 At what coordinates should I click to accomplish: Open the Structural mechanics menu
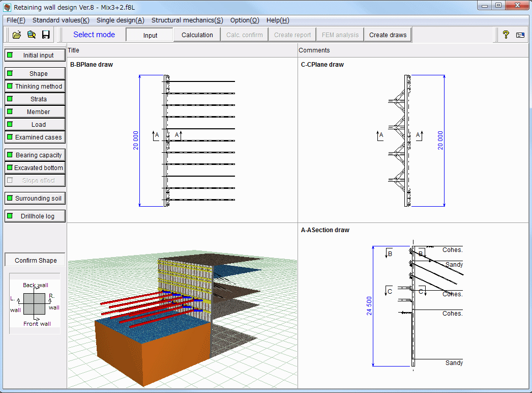click(x=187, y=20)
